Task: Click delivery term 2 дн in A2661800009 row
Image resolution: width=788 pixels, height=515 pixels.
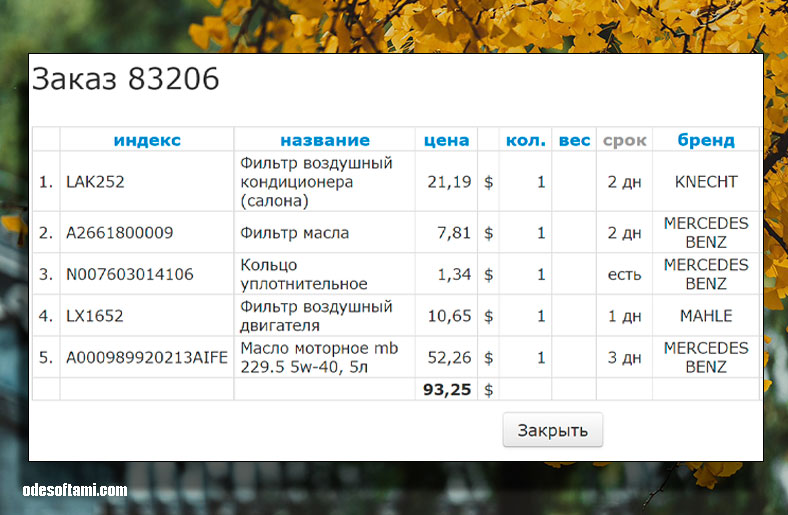Action: click(x=624, y=233)
